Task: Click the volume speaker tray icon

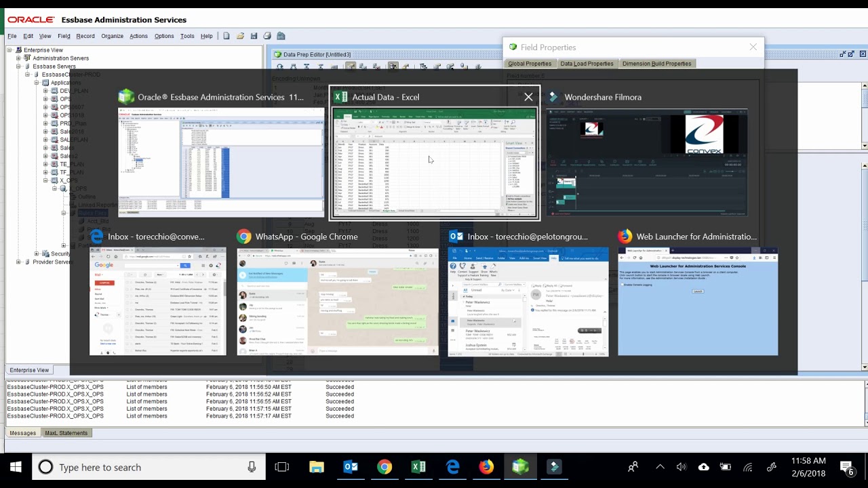Action: 682,467
